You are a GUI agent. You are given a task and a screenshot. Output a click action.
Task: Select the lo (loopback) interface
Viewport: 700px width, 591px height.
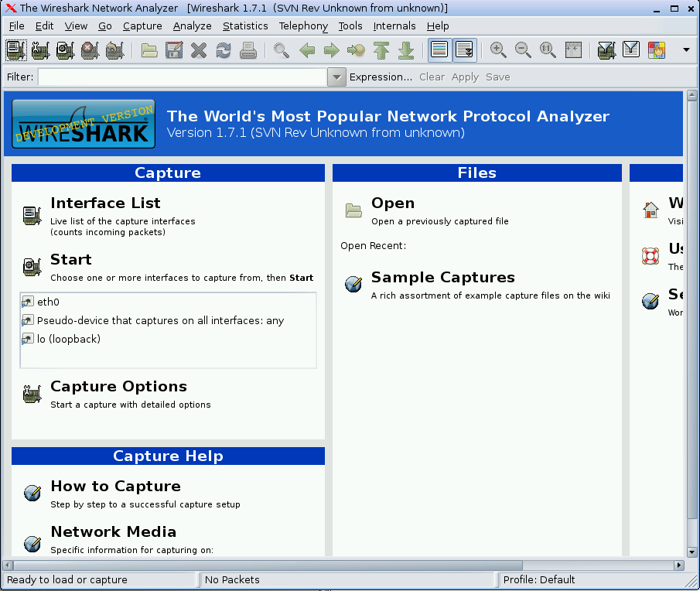[x=169, y=339]
